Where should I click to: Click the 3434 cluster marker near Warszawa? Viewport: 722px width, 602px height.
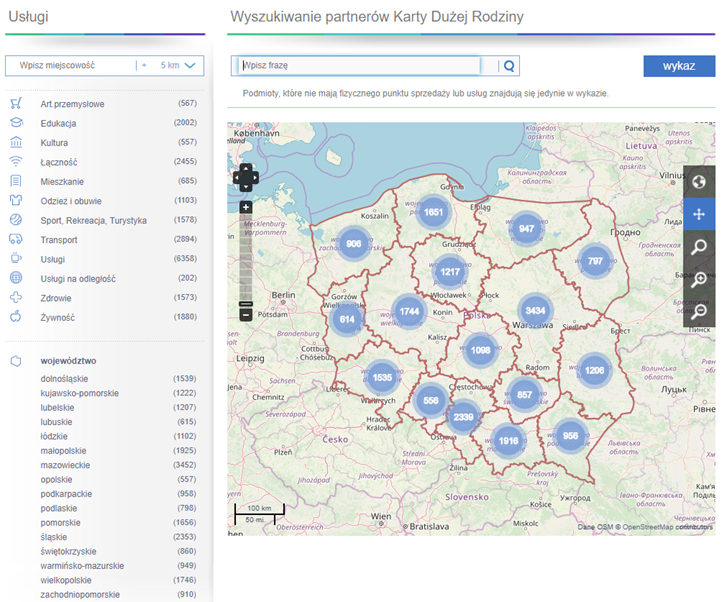click(535, 310)
